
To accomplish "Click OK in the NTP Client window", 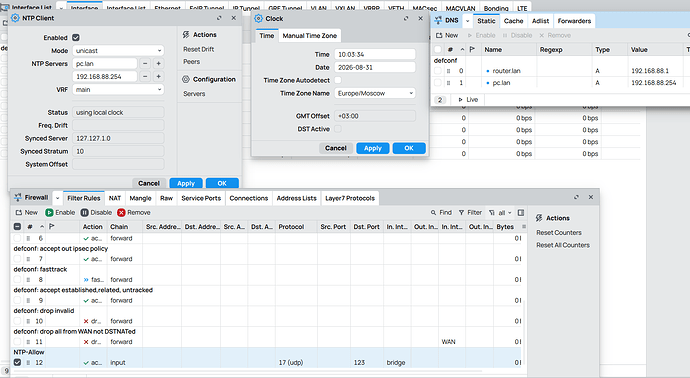I will click(x=222, y=183).
